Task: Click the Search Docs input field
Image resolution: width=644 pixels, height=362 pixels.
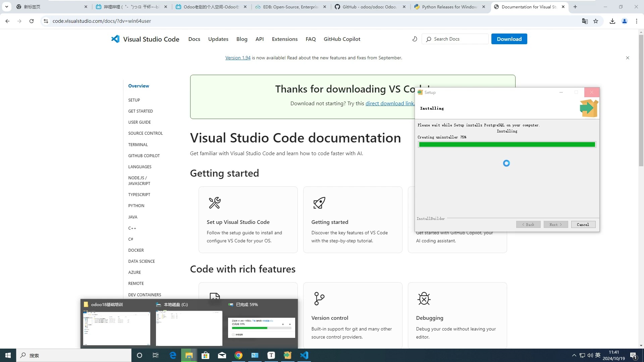Action: 455,39
